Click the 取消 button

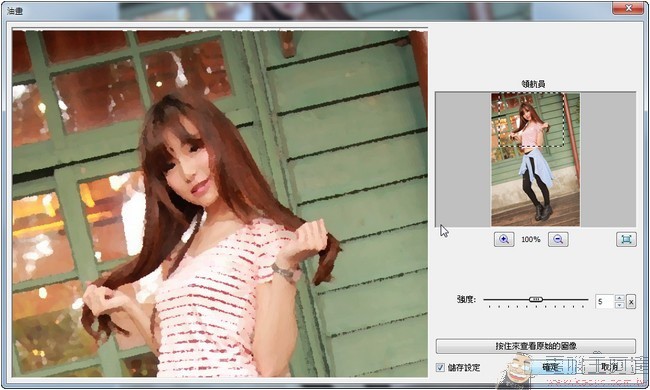609,367
